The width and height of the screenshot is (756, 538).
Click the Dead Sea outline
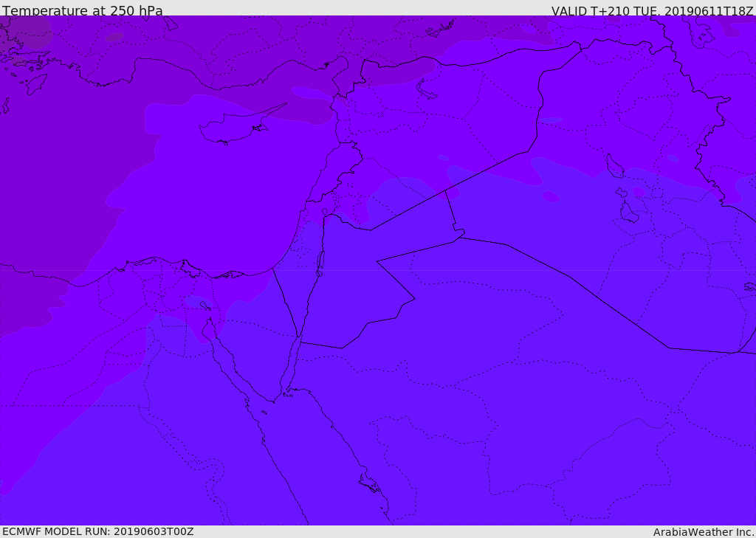pyautogui.click(x=320, y=261)
